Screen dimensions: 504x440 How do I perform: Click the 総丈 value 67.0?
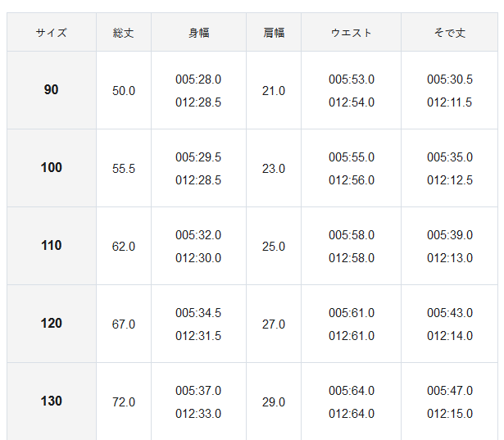(x=124, y=324)
